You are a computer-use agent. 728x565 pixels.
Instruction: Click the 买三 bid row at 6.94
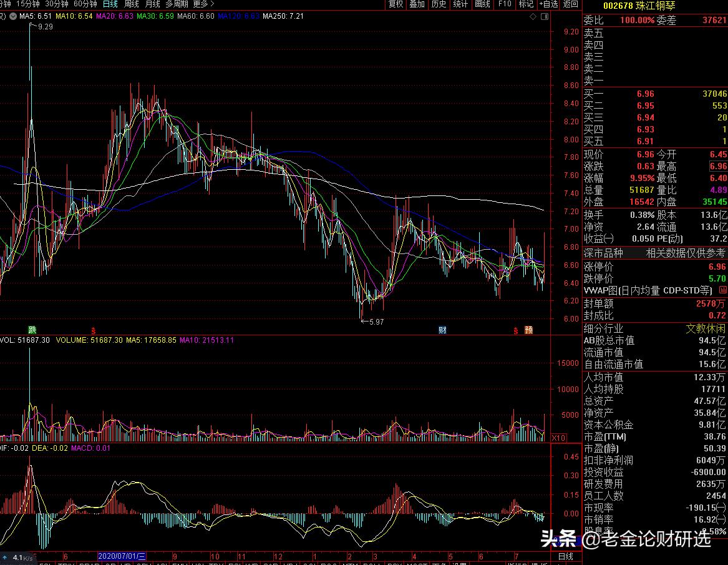click(x=655, y=117)
